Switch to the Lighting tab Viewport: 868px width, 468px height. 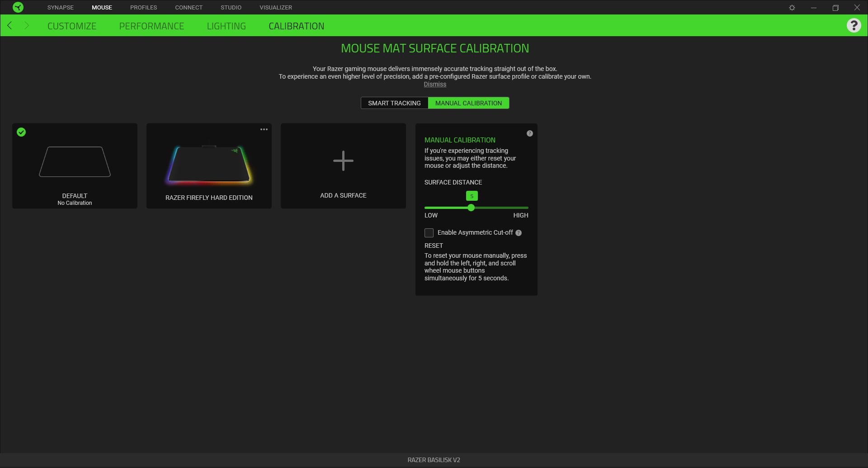click(226, 26)
